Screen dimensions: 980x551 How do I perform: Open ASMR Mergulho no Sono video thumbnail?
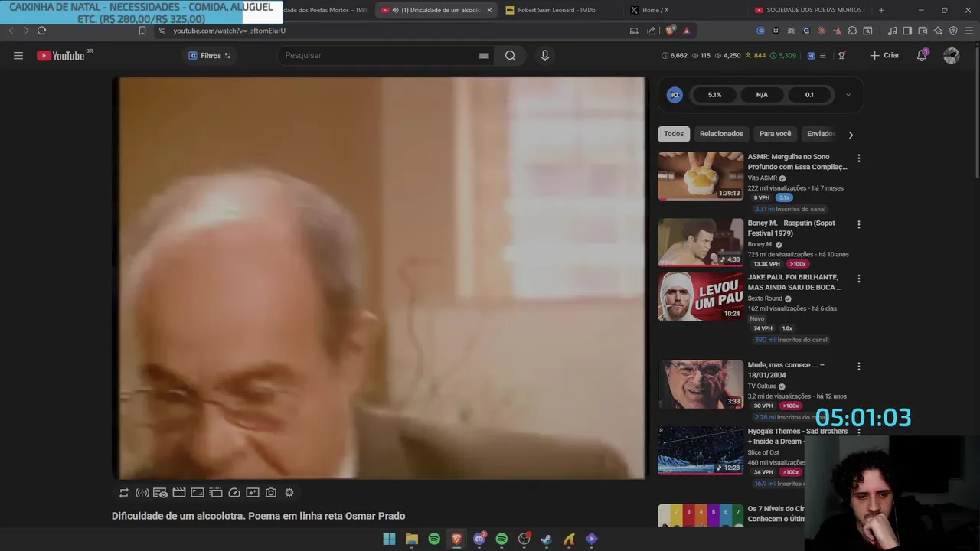click(701, 176)
